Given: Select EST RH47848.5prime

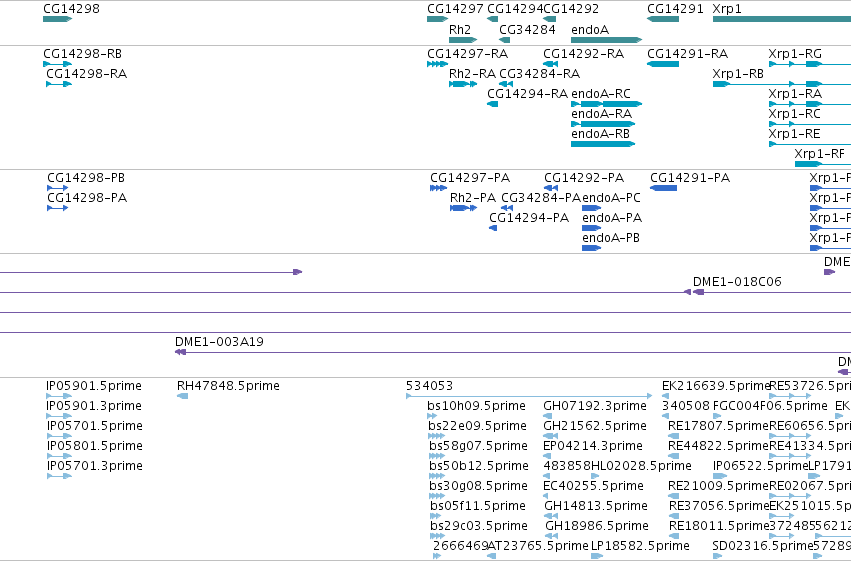Looking at the screenshot, I should point(182,396).
